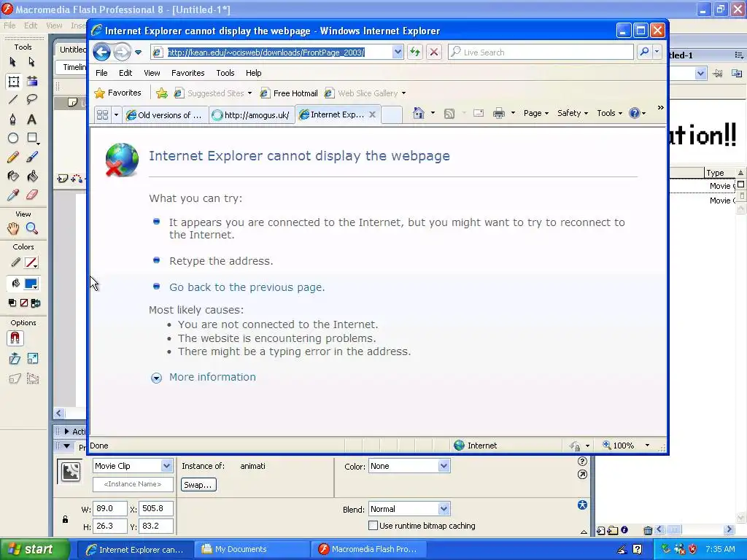Open My Documents from the taskbar
The height and width of the screenshot is (560, 747).
coord(252,549)
